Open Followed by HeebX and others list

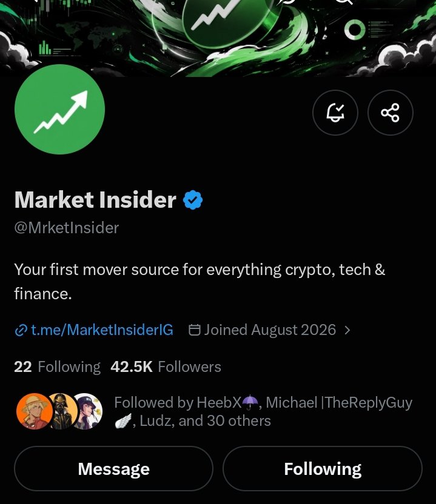[263, 411]
